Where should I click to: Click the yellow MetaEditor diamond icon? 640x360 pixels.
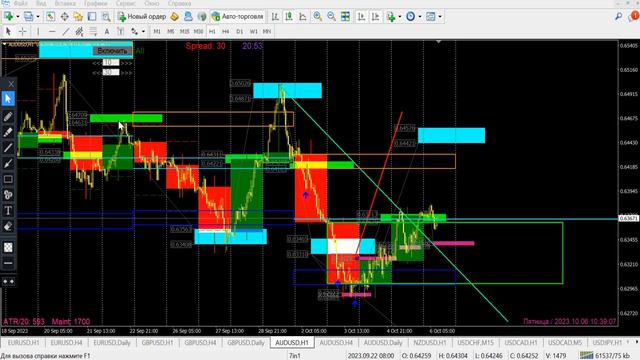pos(175,17)
